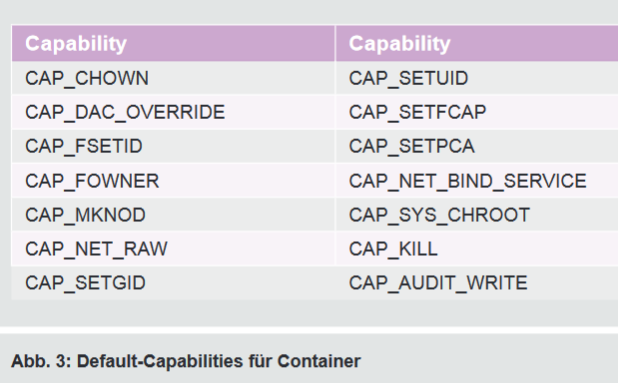Click the word Container in the caption
618x383 pixels.
click(x=319, y=361)
